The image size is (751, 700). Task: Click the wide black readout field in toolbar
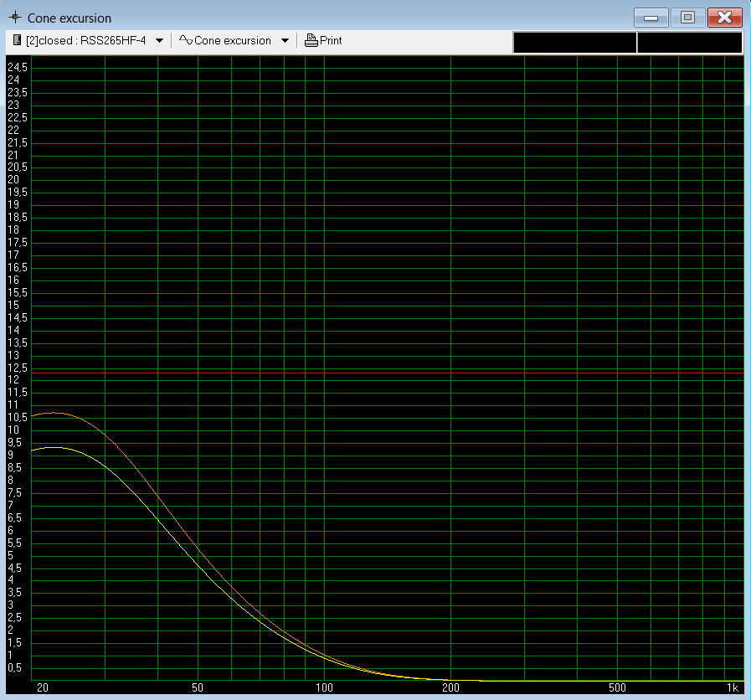tap(574, 42)
